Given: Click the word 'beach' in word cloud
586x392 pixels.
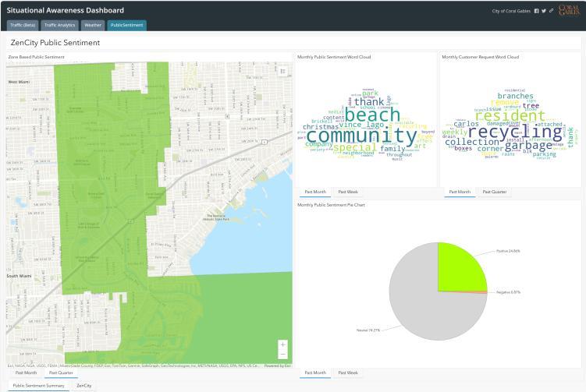Looking at the screenshot, I should (x=372, y=115).
